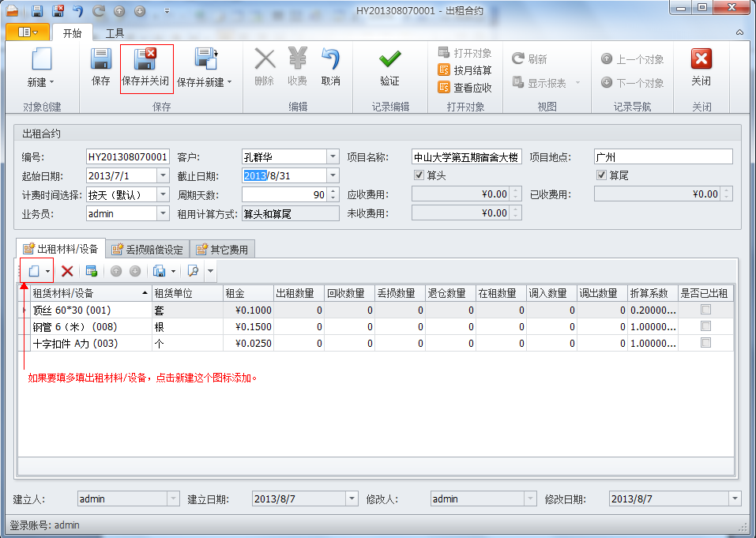Click the 删除 delete icon in ribbon

click(x=265, y=59)
